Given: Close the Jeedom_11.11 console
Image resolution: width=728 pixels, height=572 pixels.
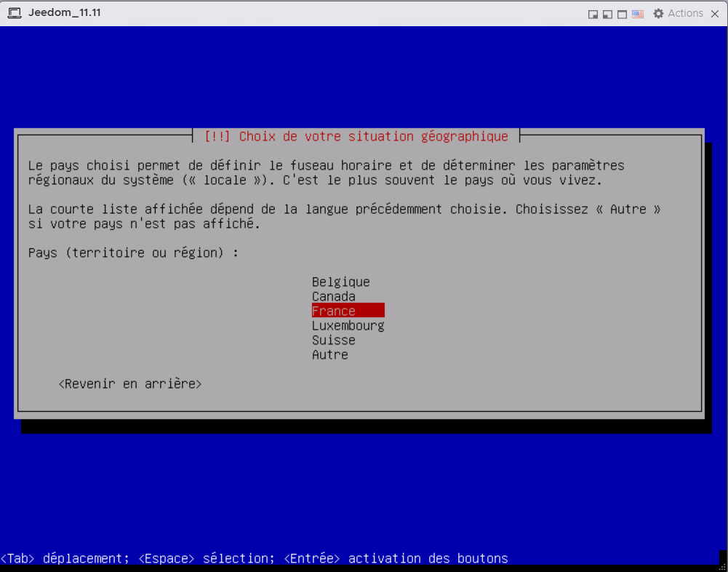Looking at the screenshot, I should point(715,14).
